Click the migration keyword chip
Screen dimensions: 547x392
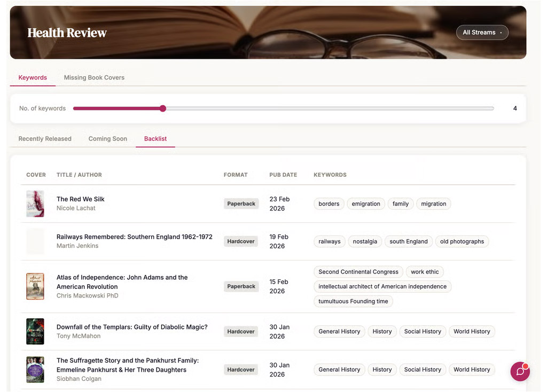coord(434,203)
